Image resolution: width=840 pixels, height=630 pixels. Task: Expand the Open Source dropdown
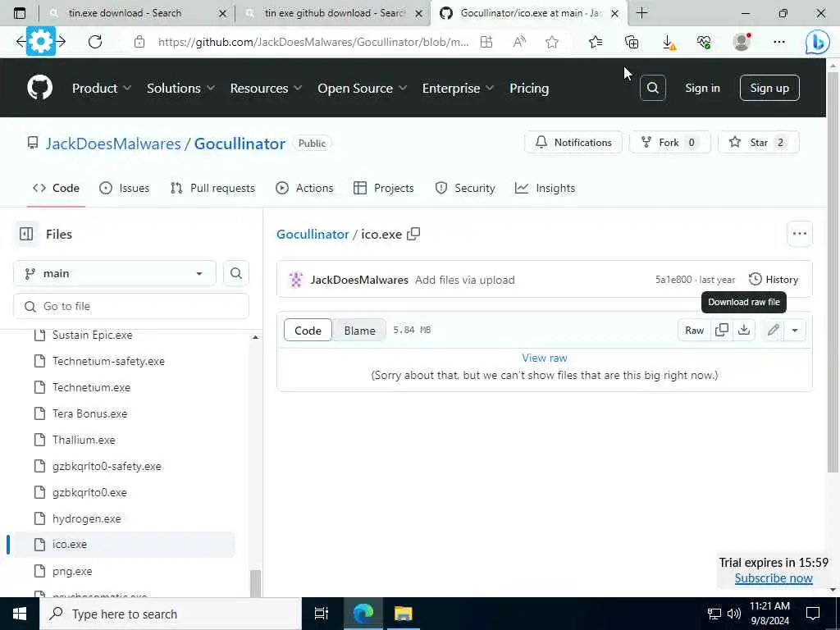coord(362,89)
